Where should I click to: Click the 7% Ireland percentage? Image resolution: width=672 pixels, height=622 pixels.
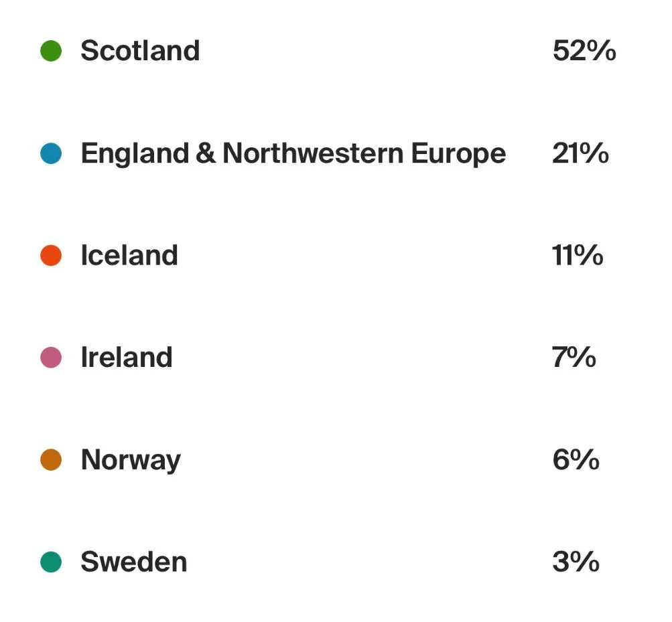pyautogui.click(x=574, y=358)
